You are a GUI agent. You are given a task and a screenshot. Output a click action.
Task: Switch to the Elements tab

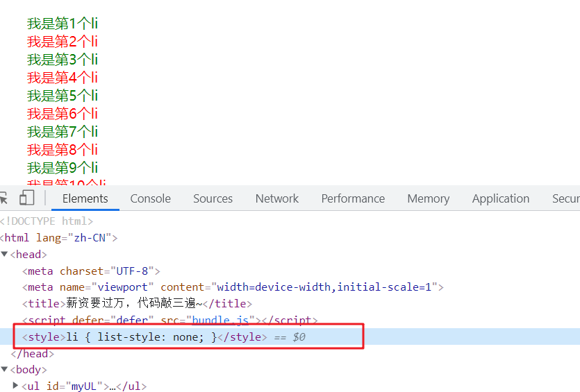click(85, 198)
